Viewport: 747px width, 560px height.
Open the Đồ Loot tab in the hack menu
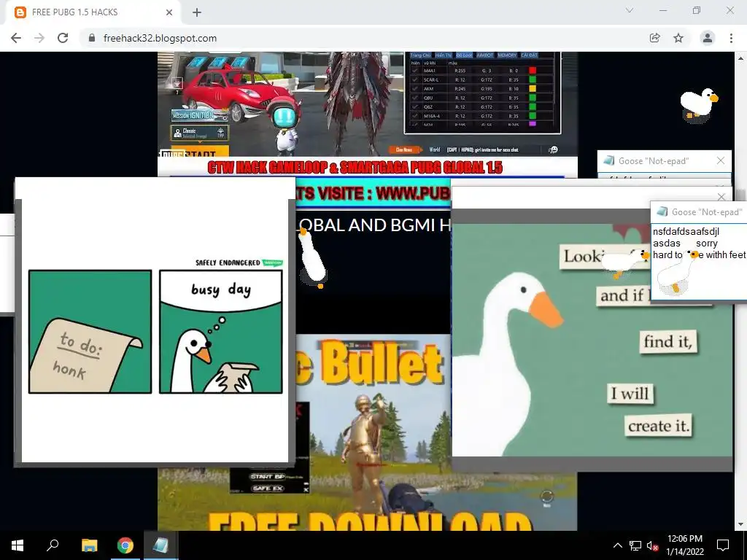[x=463, y=55]
